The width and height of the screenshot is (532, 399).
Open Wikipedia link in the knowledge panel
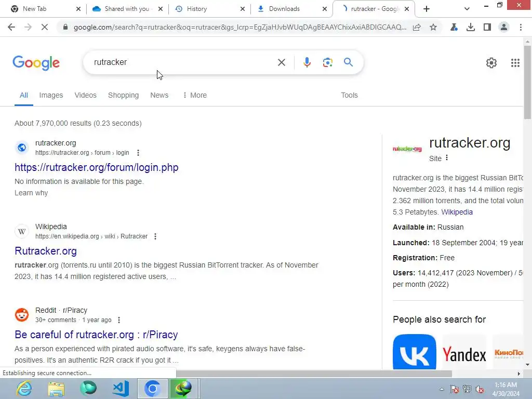click(457, 212)
